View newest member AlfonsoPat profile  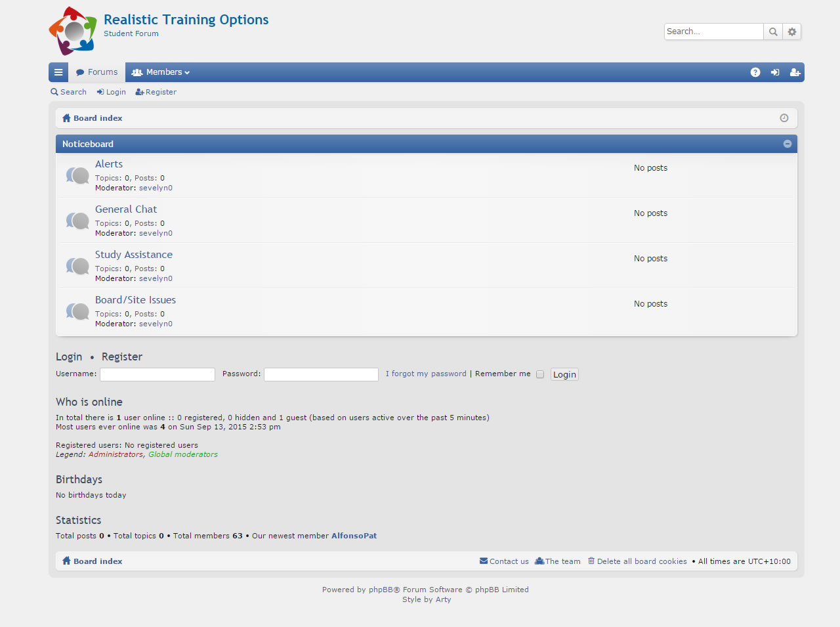354,536
